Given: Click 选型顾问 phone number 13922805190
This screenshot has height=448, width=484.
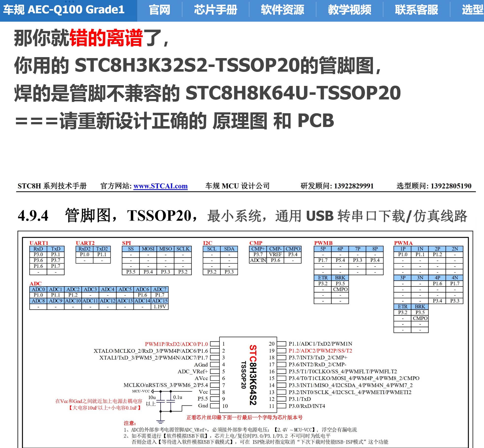Looking at the screenshot, I should 451,186.
